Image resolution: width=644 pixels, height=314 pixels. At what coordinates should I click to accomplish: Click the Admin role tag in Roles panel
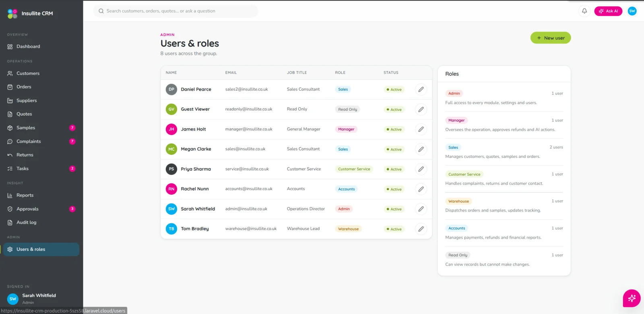[454, 94]
